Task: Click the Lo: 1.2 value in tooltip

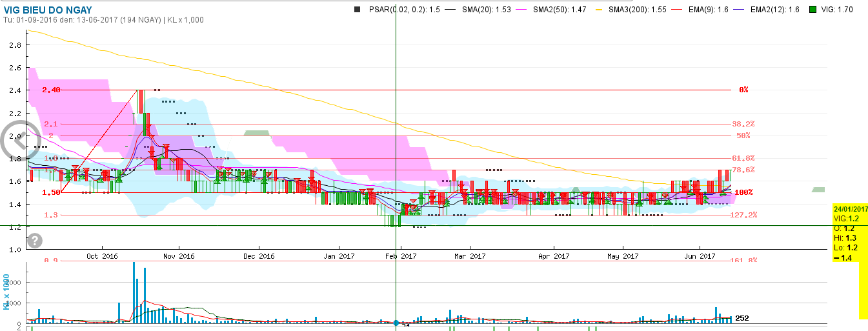Action: coord(845,247)
